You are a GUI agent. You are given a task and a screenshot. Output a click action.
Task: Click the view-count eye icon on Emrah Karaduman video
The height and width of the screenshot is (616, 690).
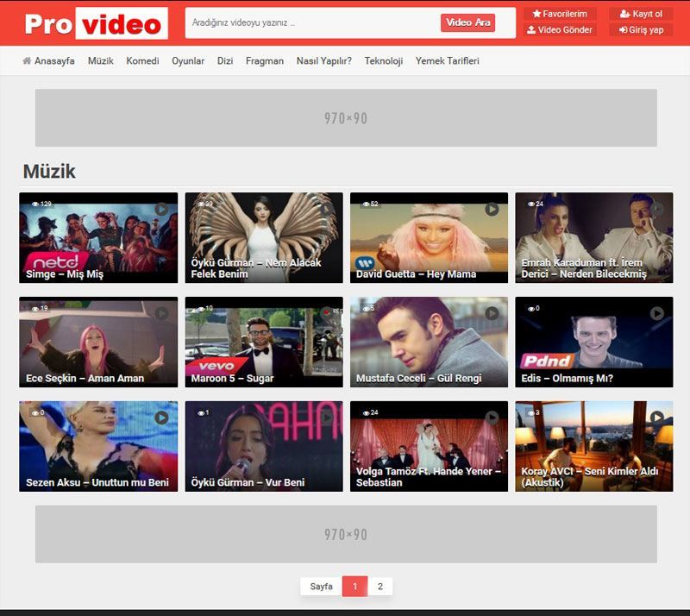[x=531, y=204]
